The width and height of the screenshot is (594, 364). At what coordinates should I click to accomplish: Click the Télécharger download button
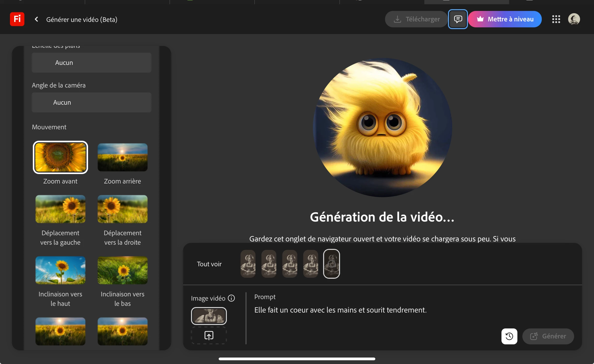pyautogui.click(x=416, y=19)
